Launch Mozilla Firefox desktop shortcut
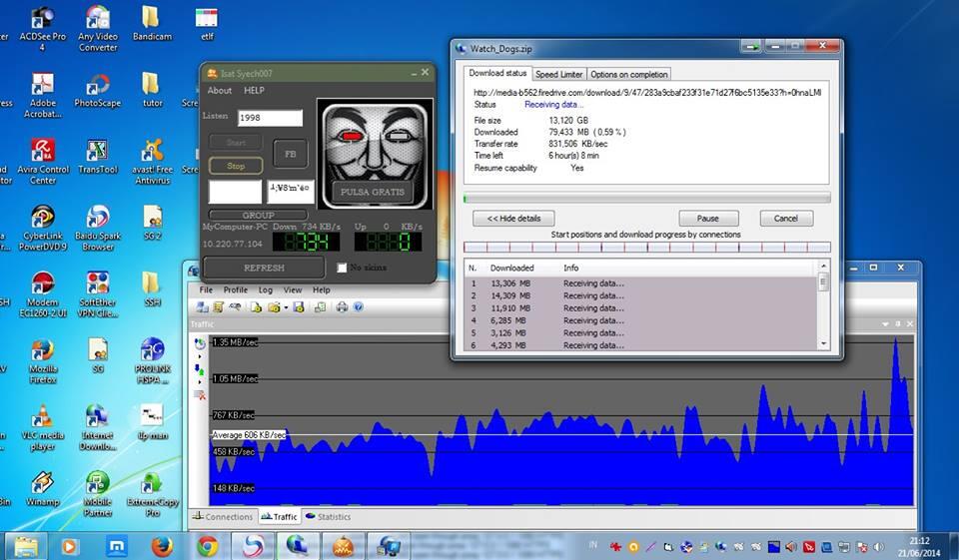 [x=42, y=361]
